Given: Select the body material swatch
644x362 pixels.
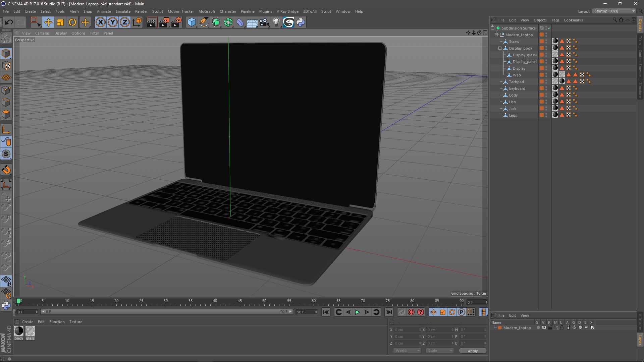Looking at the screenshot, I should click(x=19, y=331).
